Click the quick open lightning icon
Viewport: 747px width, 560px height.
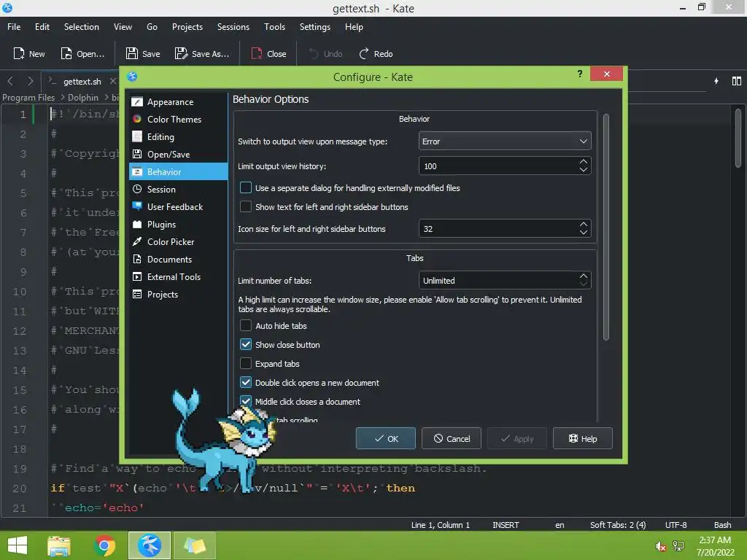click(x=716, y=81)
